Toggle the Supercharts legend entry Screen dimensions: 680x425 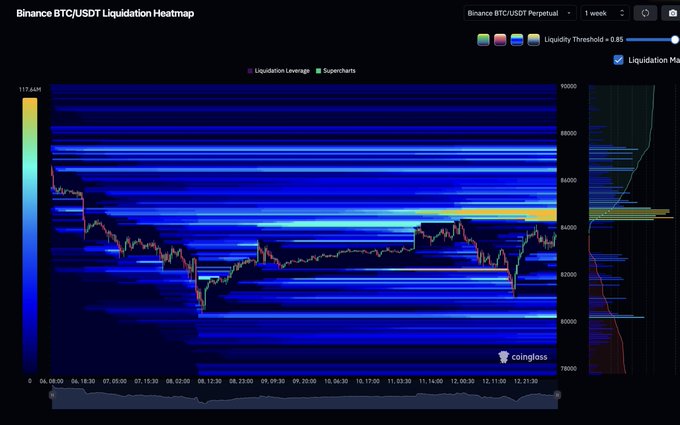coord(336,71)
